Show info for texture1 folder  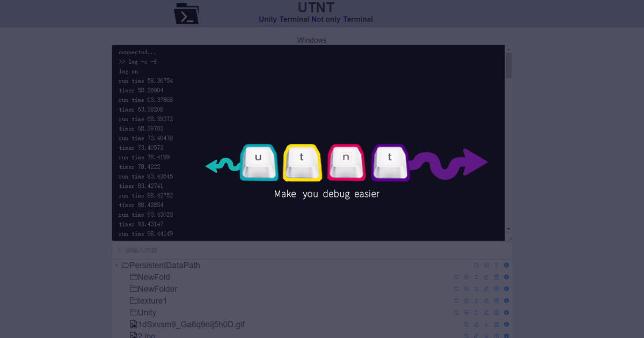pos(507,300)
